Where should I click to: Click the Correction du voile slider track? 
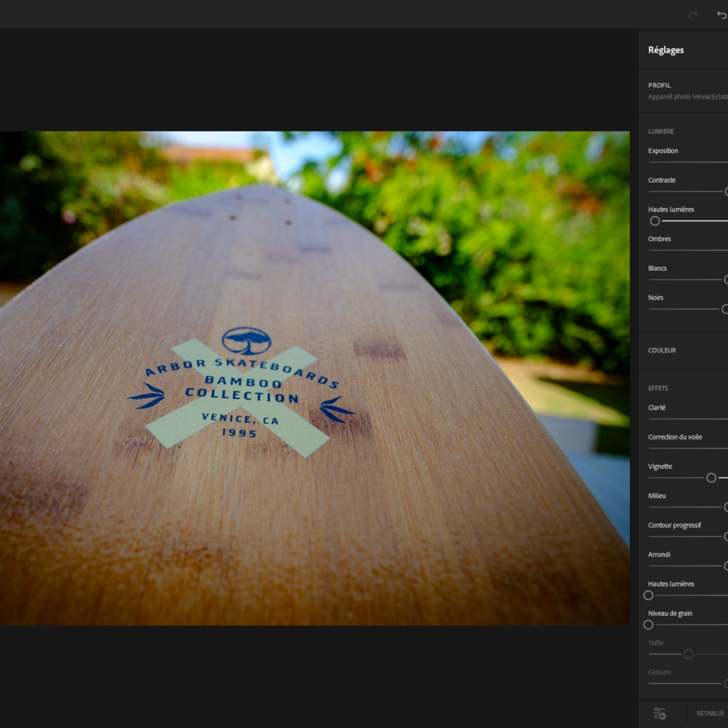point(688,448)
